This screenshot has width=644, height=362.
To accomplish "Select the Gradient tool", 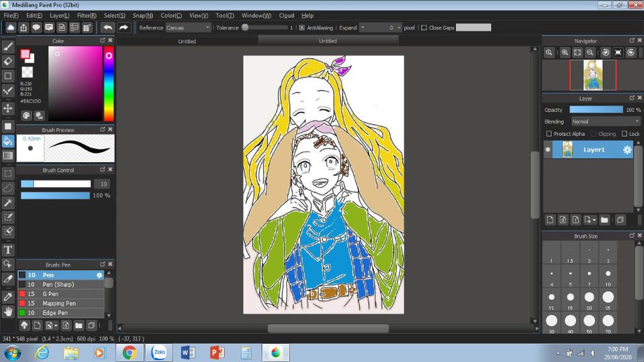I will click(x=8, y=156).
